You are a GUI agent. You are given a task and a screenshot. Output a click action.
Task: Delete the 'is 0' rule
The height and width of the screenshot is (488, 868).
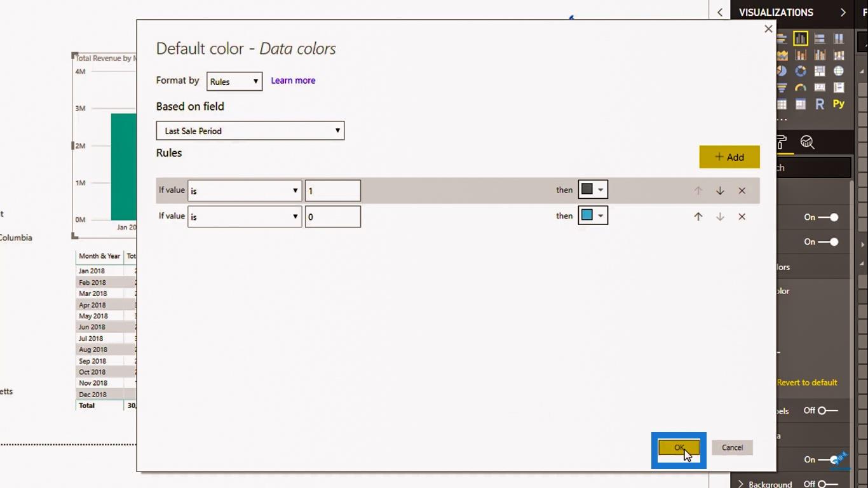742,217
